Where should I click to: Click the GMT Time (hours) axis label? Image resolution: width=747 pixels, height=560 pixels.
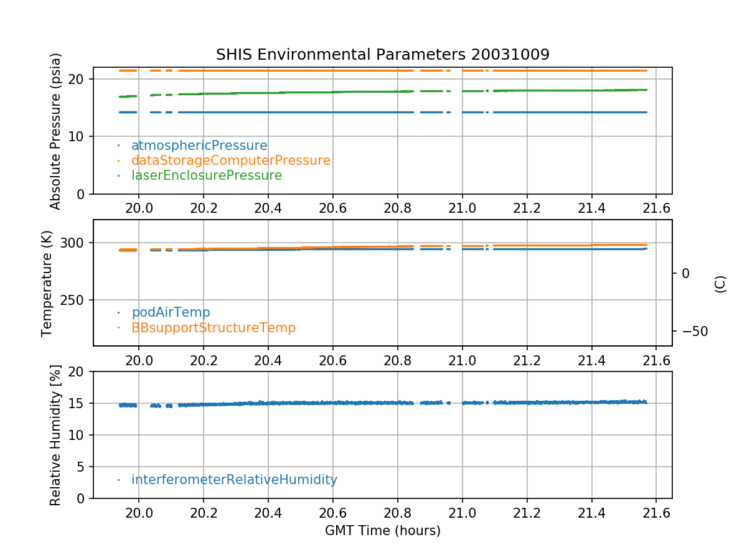[x=382, y=531]
